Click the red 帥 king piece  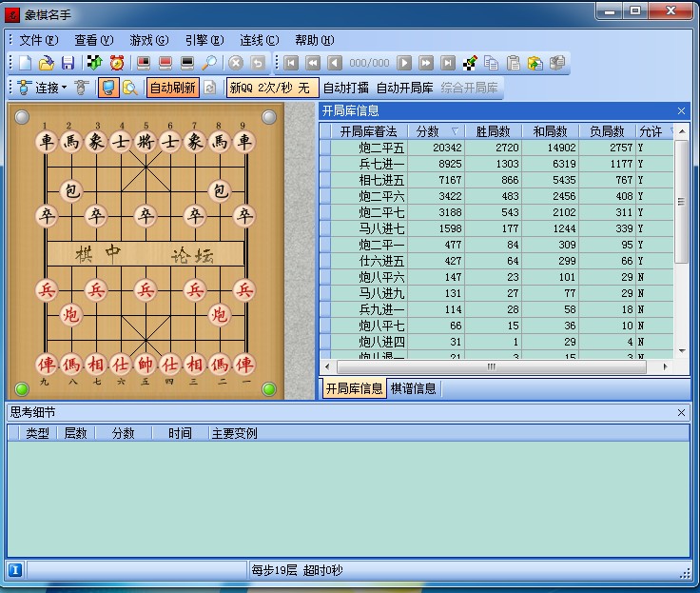point(146,365)
